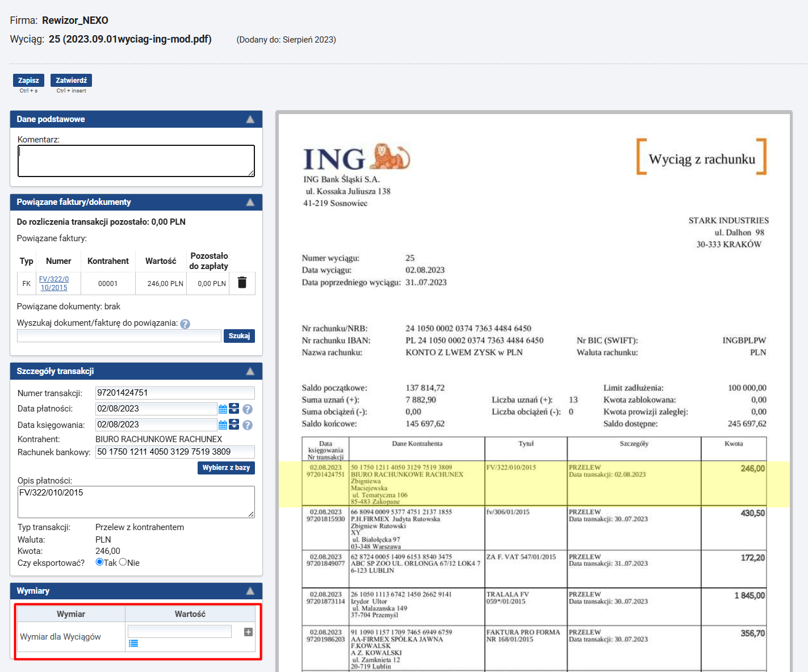Click the 1 845,00 amount in statement
This screenshot has width=808, height=672.
tap(750, 595)
